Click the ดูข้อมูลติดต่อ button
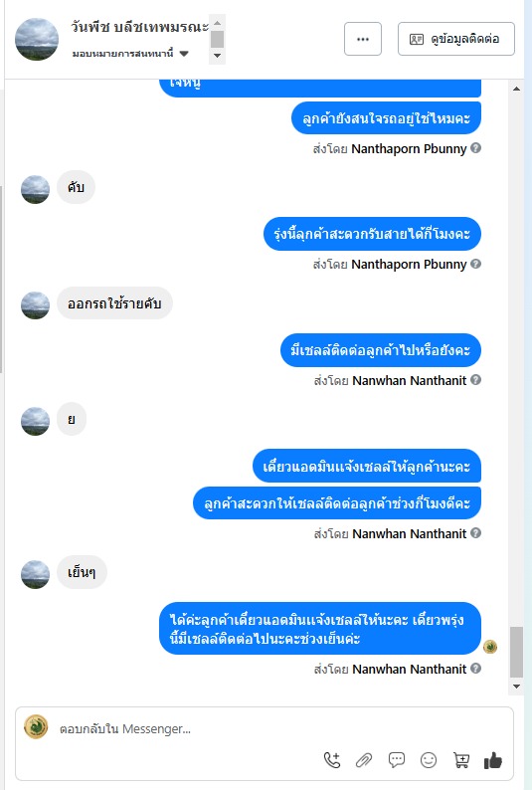 (456, 39)
